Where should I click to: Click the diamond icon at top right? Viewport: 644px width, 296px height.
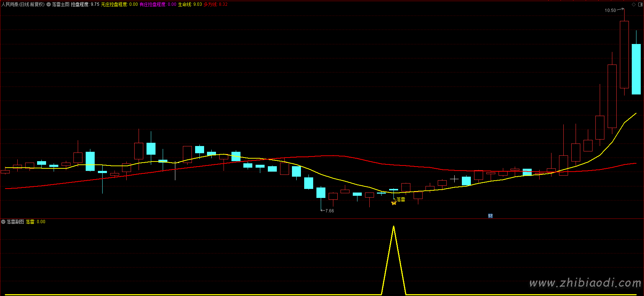(x=634, y=5)
